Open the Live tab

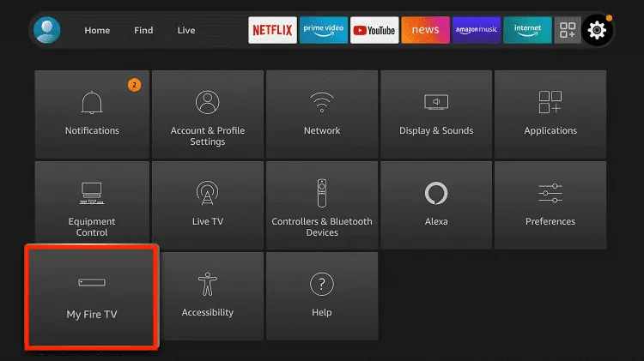point(186,30)
